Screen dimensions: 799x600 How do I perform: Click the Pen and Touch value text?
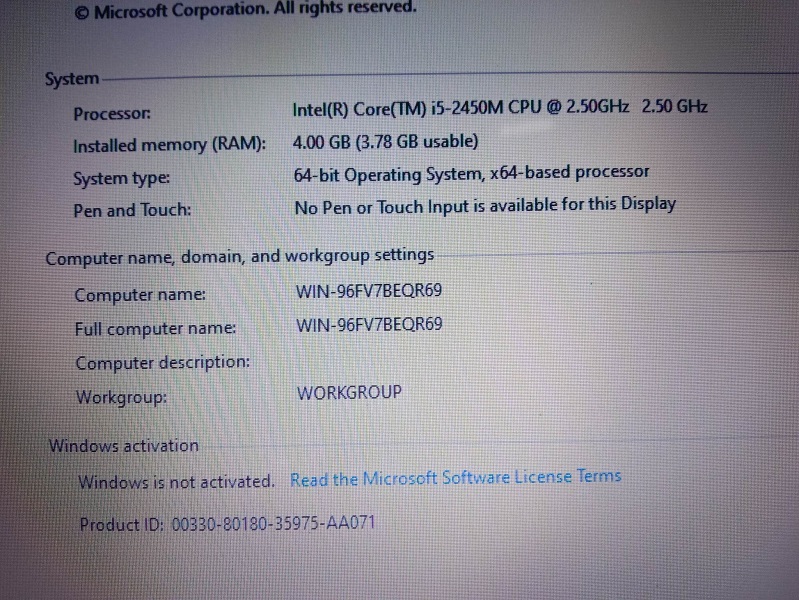pos(485,206)
